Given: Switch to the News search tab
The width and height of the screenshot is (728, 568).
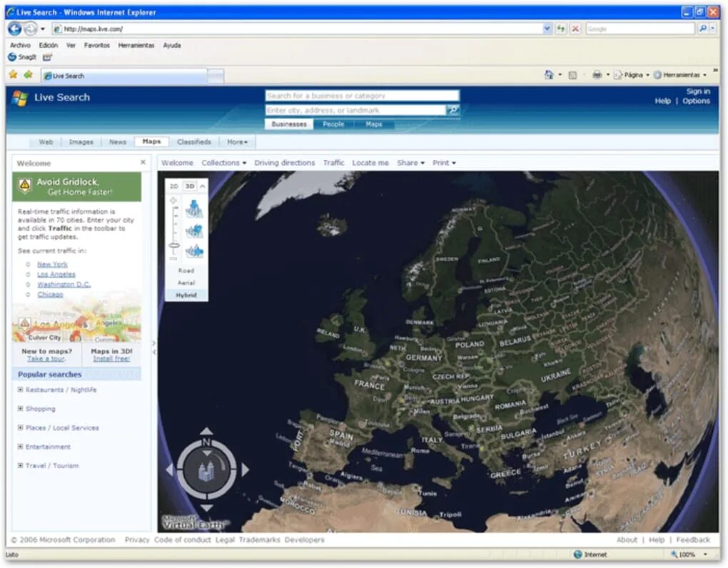Looking at the screenshot, I should tap(118, 142).
